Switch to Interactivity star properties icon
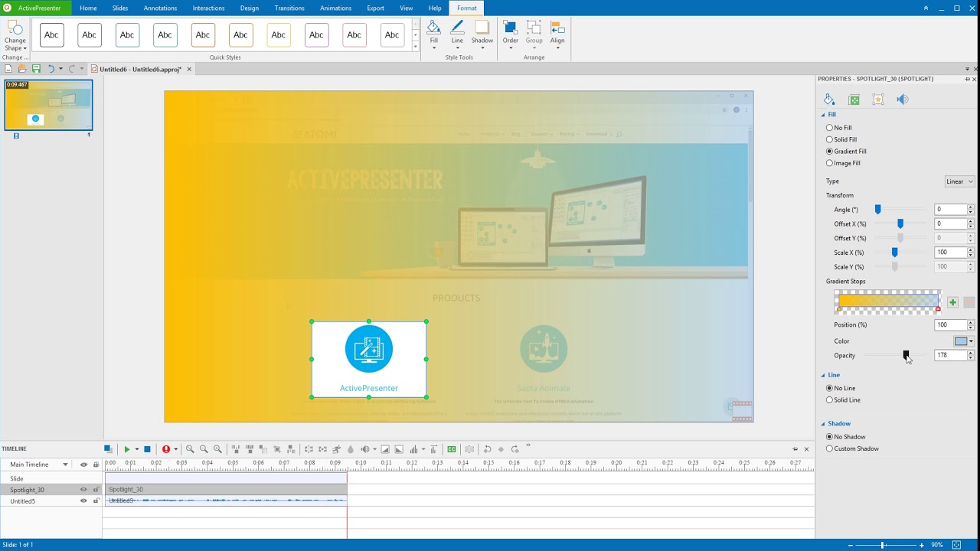Screen dimensions: 980x551 [878, 99]
